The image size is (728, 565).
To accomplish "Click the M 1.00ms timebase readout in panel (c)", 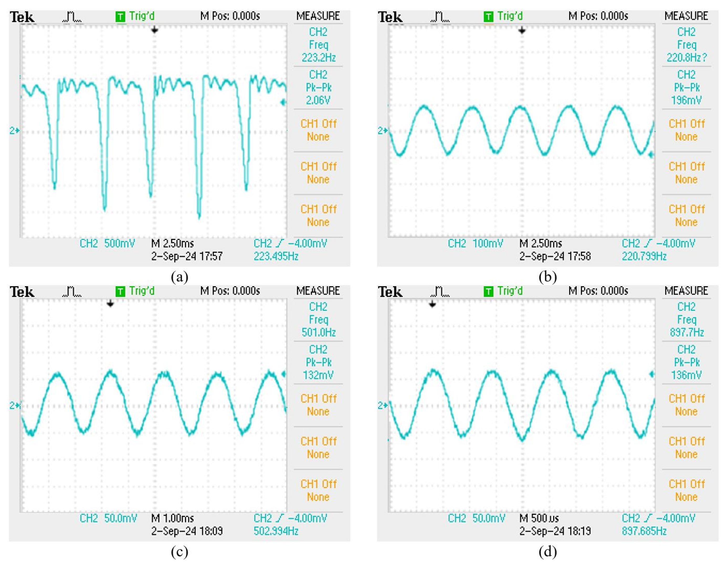I will (x=172, y=518).
